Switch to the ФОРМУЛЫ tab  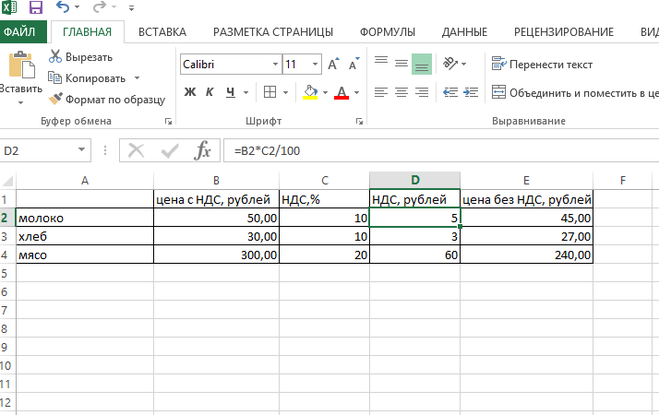tap(386, 32)
